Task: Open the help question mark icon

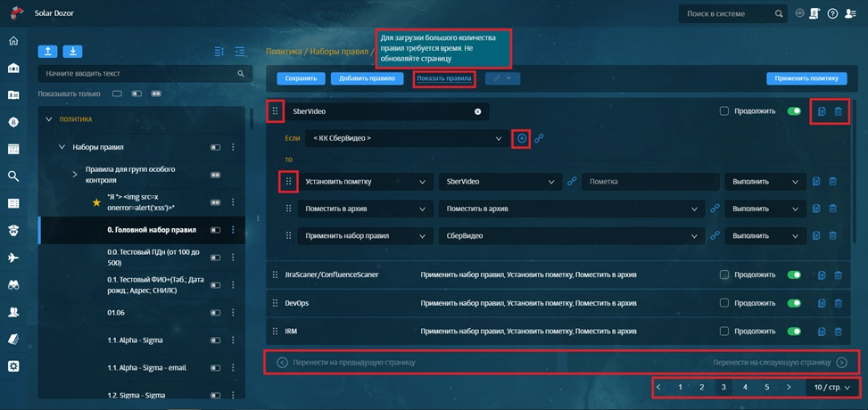Action: 832,13
